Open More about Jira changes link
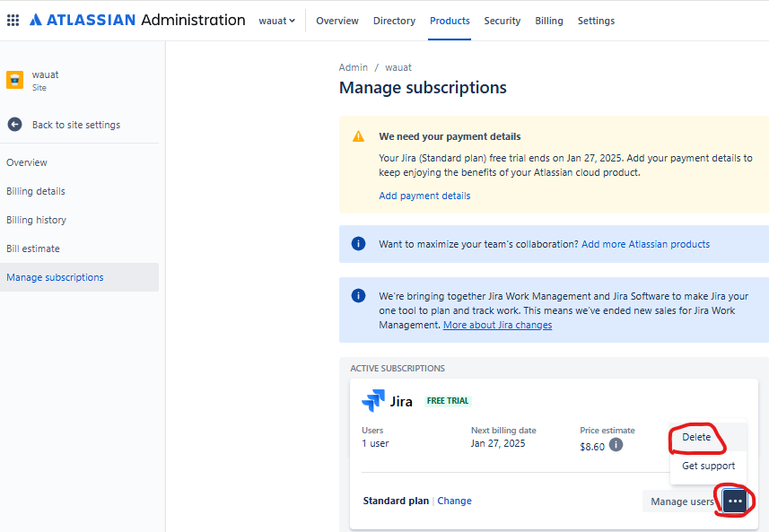This screenshot has height=532, width=769. [x=498, y=325]
